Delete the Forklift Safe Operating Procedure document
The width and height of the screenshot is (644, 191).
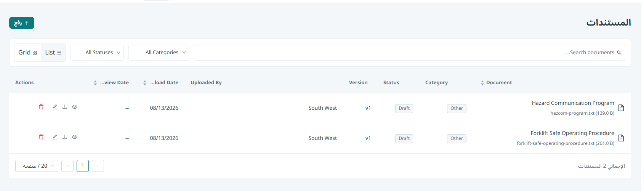41,137
